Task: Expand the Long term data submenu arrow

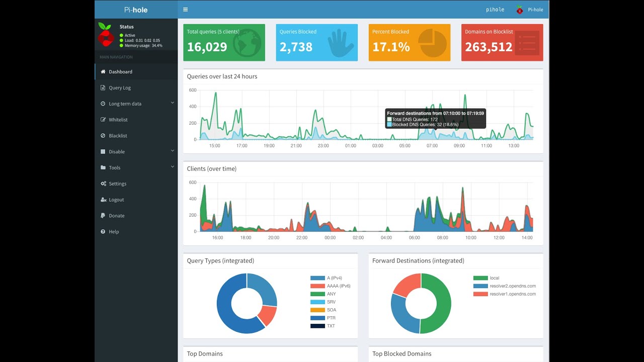Action: point(173,103)
